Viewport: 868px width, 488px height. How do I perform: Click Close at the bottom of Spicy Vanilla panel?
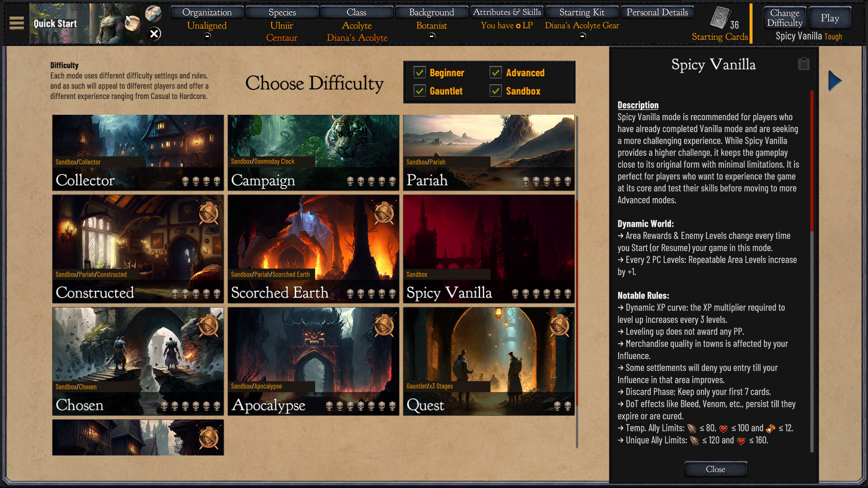(715, 469)
